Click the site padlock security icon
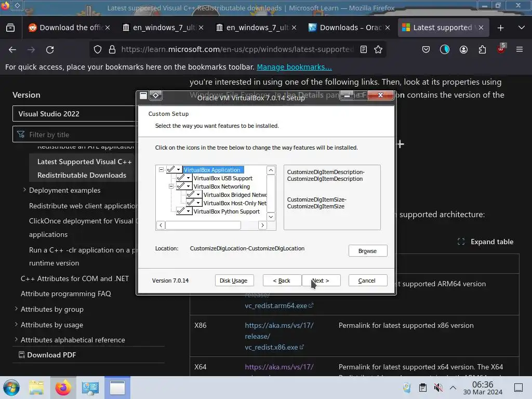The width and height of the screenshot is (532, 399). [112, 49]
